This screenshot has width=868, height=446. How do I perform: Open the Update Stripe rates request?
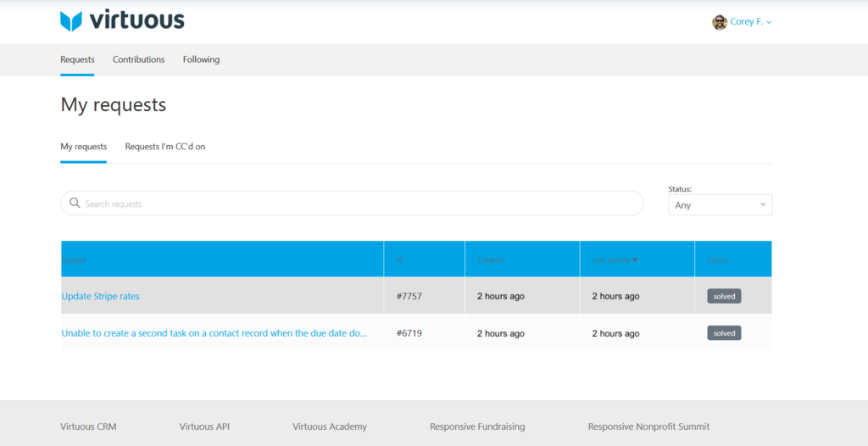(x=100, y=297)
